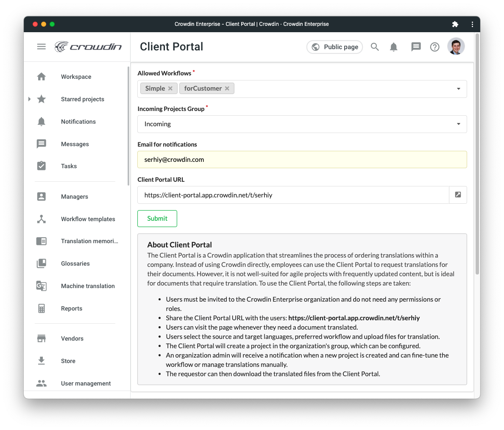504x430 pixels.
Task: Click the Starred projects star icon
Action: click(x=41, y=99)
